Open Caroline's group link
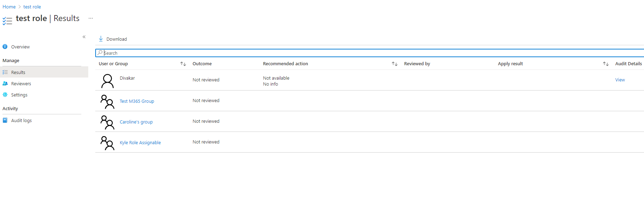Image resolution: width=644 pixels, height=221 pixels. (136, 122)
